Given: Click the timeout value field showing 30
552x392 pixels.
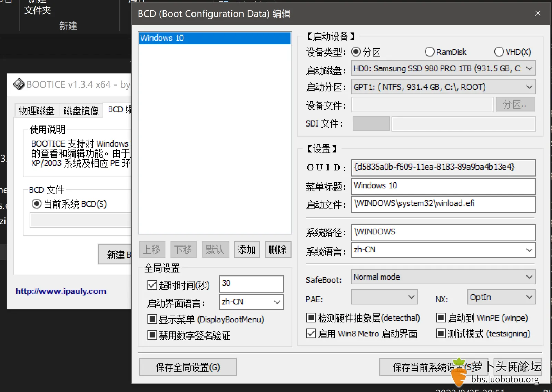Looking at the screenshot, I should (x=251, y=284).
